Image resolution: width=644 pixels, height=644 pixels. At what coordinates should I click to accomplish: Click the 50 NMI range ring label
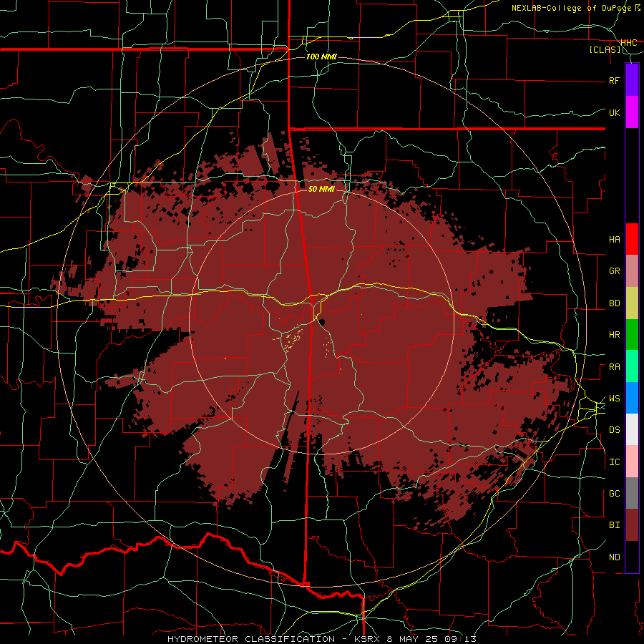pos(321,189)
